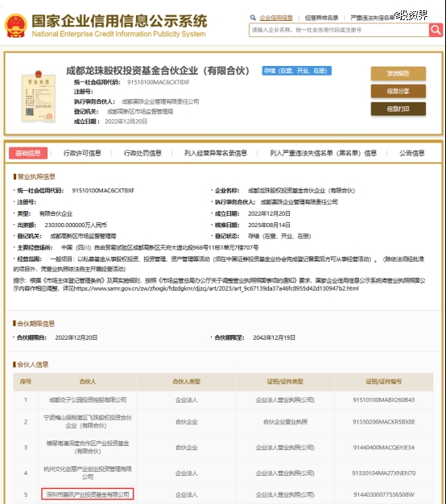Click license number 91510100MABX260B43
This screenshot has height=504, width=446.
(x=384, y=400)
